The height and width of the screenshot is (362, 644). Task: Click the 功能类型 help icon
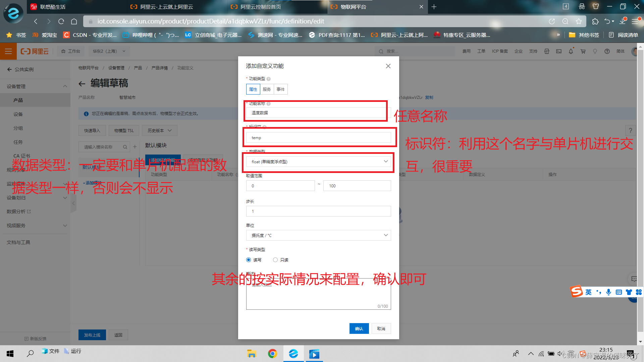268,79
